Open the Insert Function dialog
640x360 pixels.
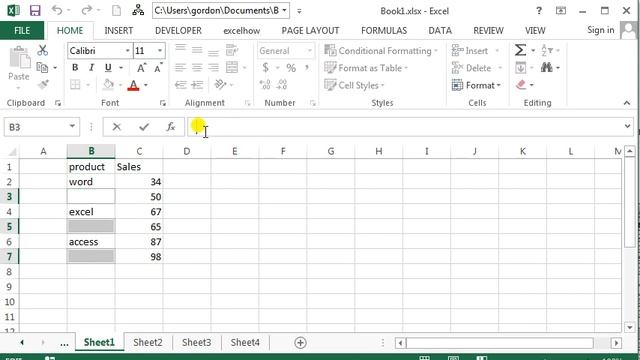pyautogui.click(x=171, y=127)
